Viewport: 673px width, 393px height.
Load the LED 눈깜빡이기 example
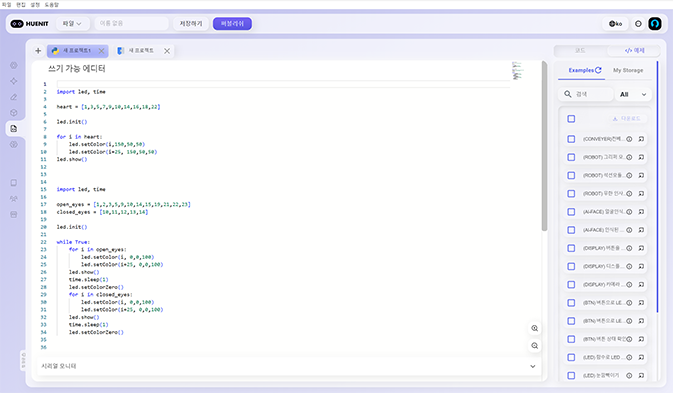(641, 375)
